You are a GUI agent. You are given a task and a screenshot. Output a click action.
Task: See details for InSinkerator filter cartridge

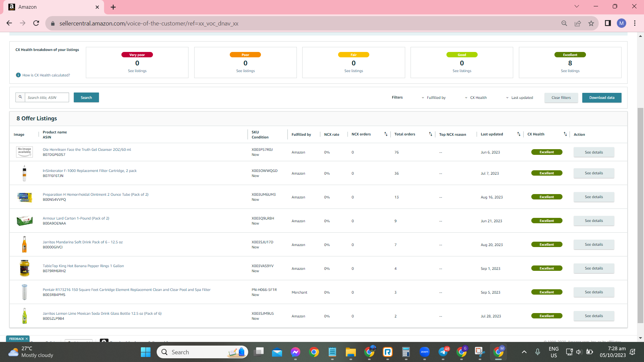594,173
